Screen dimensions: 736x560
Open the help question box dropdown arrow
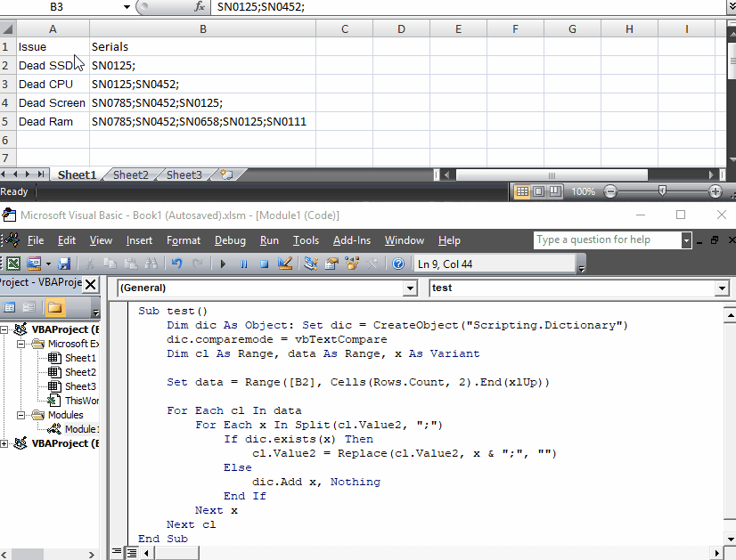pos(686,240)
